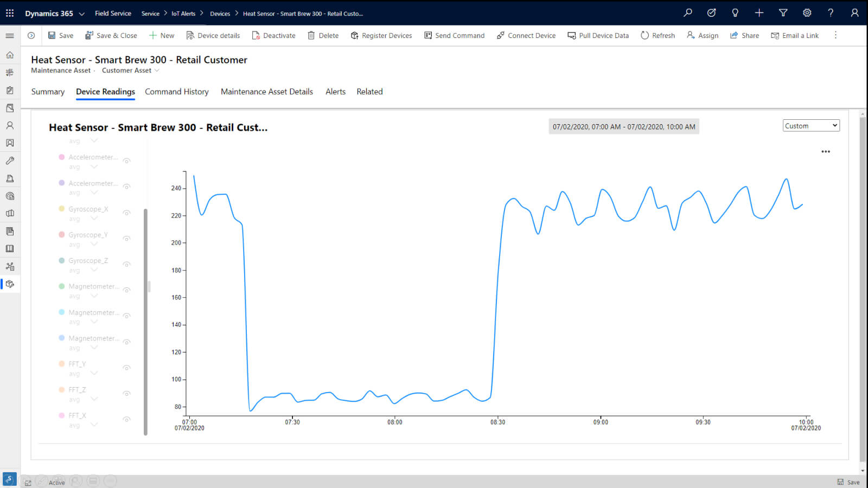The width and height of the screenshot is (868, 488).
Task: Click Pull Device Data command
Action: coord(598,36)
